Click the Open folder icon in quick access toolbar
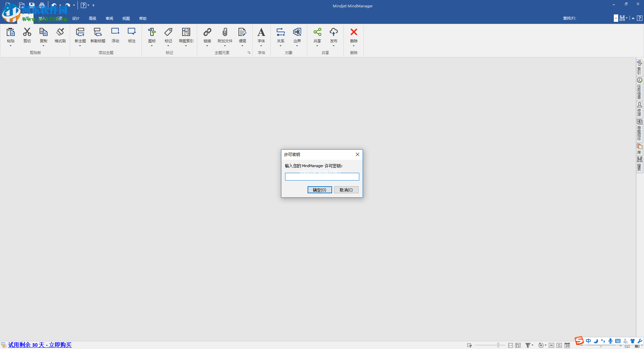 [22, 5]
